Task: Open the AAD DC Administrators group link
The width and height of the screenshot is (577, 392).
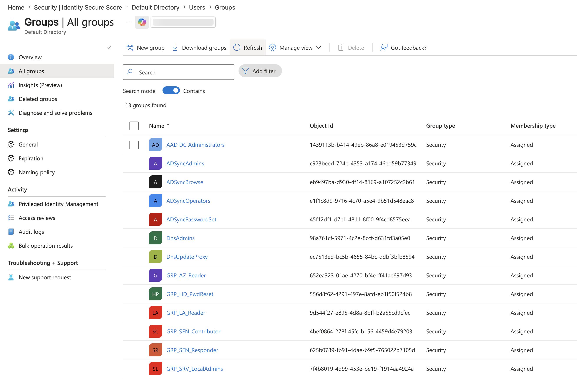Action: click(195, 145)
